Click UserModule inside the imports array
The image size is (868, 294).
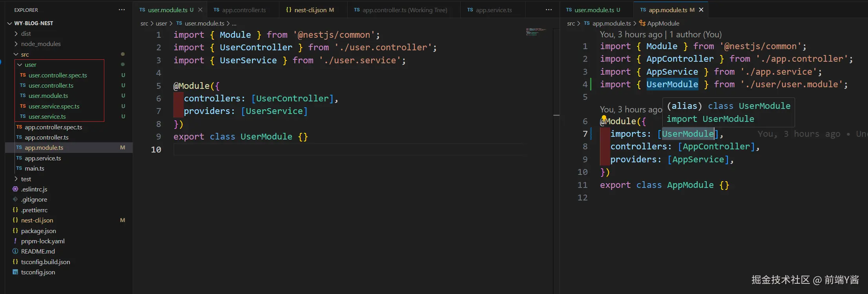pos(687,134)
